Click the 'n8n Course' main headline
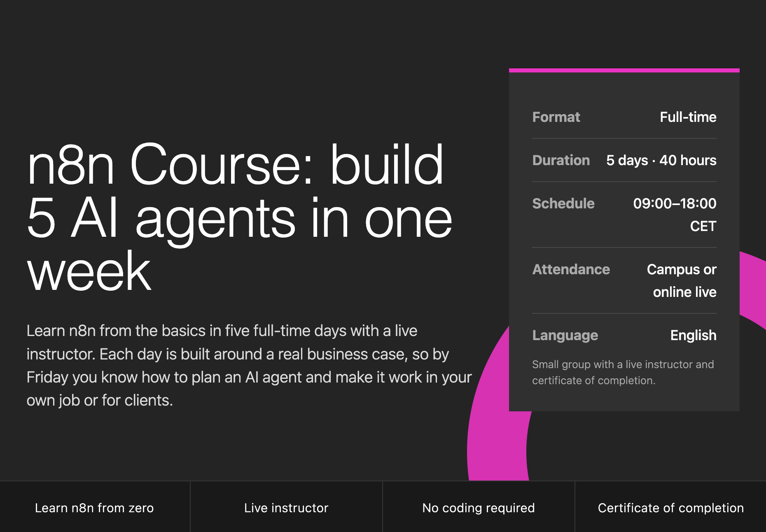 (x=240, y=217)
